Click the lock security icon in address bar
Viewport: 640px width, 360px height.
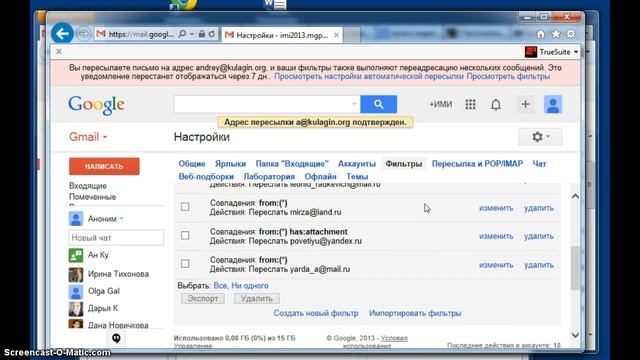pos(202,34)
